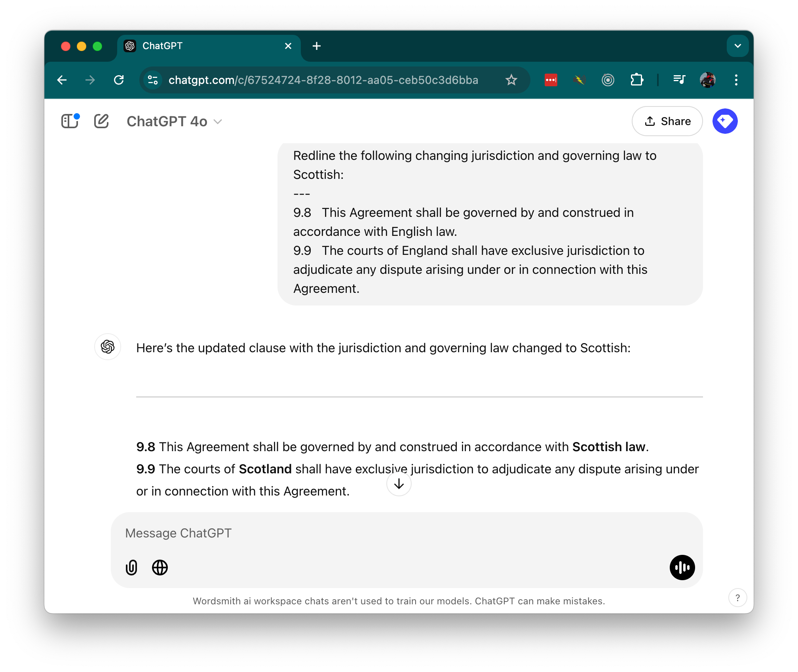The width and height of the screenshot is (798, 672).
Task: Click the attach file paperclip icon
Action: (x=131, y=567)
